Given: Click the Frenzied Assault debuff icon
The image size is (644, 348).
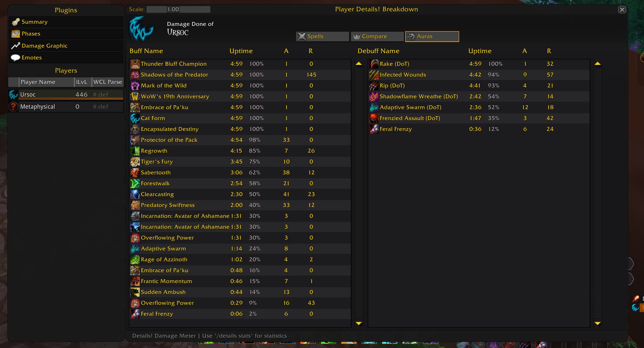Looking at the screenshot, I should coord(374,118).
